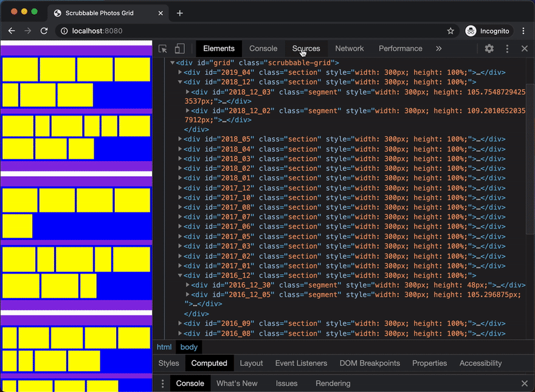
Task: Expand the 2018_01 section node
Action: tap(180, 178)
